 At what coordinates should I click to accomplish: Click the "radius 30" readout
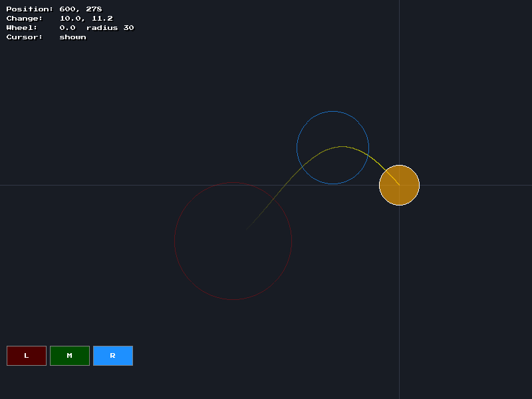[110, 28]
